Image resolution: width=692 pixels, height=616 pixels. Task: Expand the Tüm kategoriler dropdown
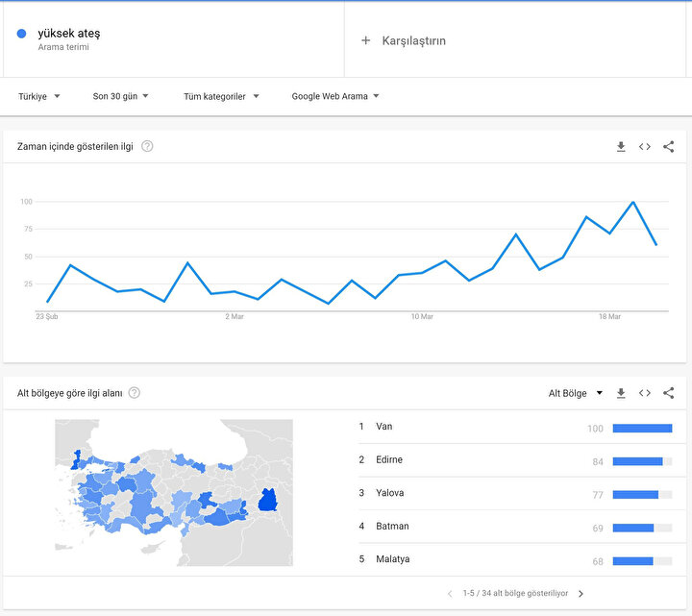(221, 96)
